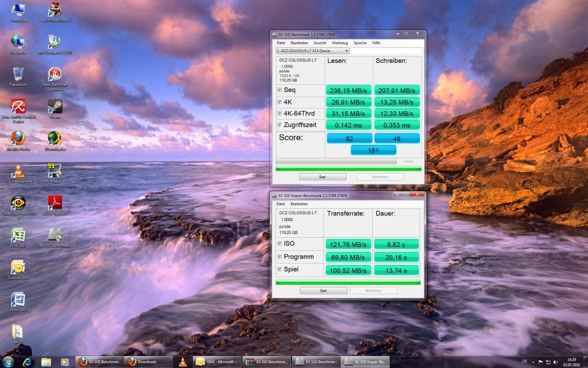Click Abbrechen in Kopier-Benchmark window
Image resolution: width=588 pixels, height=368 pixels.
pyautogui.click(x=373, y=291)
